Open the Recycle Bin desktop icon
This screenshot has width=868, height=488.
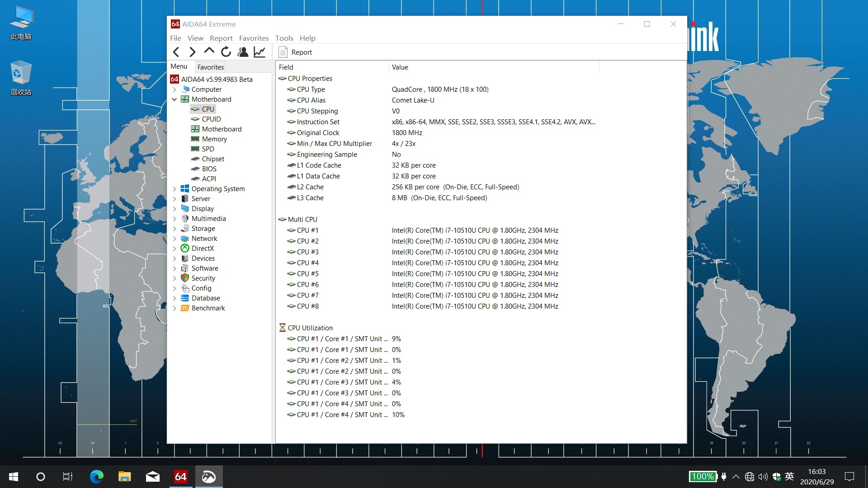click(x=21, y=78)
